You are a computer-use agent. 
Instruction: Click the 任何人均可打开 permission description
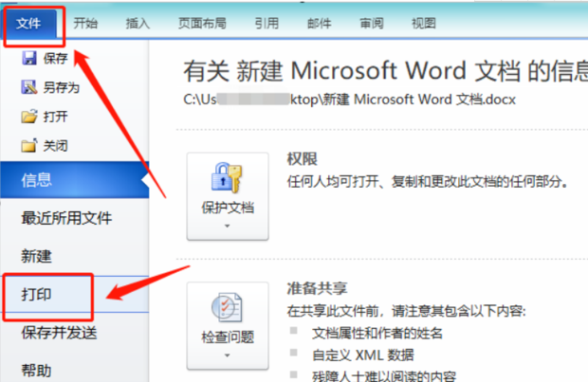click(x=428, y=182)
